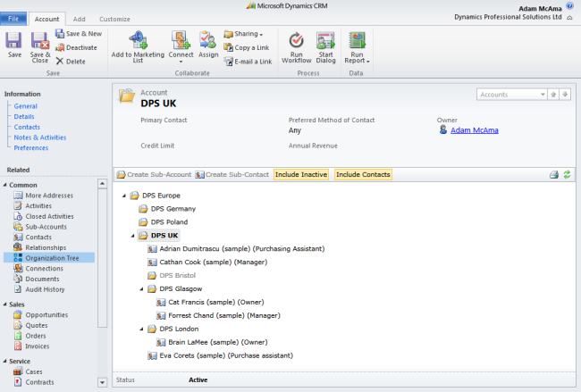Jump to General information section

pyautogui.click(x=26, y=106)
